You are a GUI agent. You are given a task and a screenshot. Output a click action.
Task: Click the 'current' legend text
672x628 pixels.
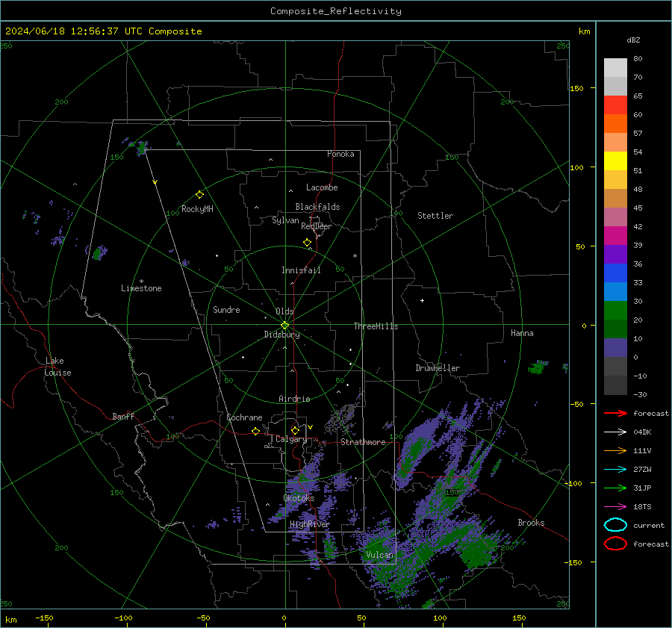(x=650, y=526)
